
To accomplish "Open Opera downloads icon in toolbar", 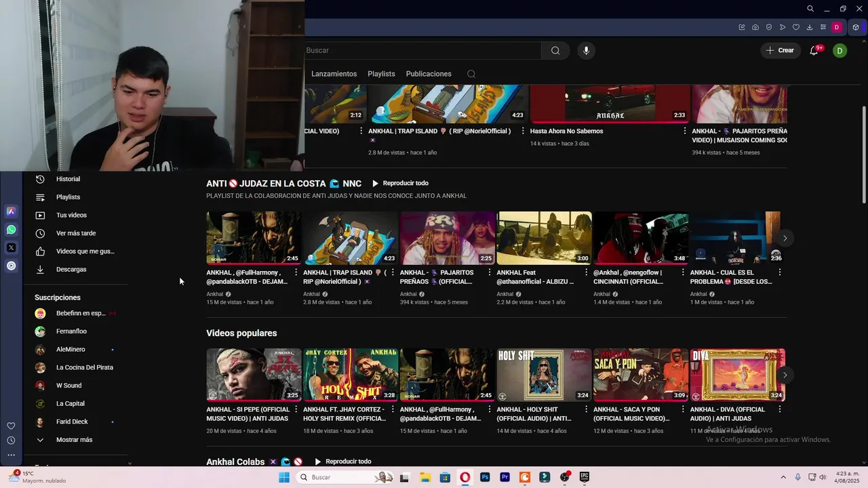I will pyautogui.click(x=810, y=27).
